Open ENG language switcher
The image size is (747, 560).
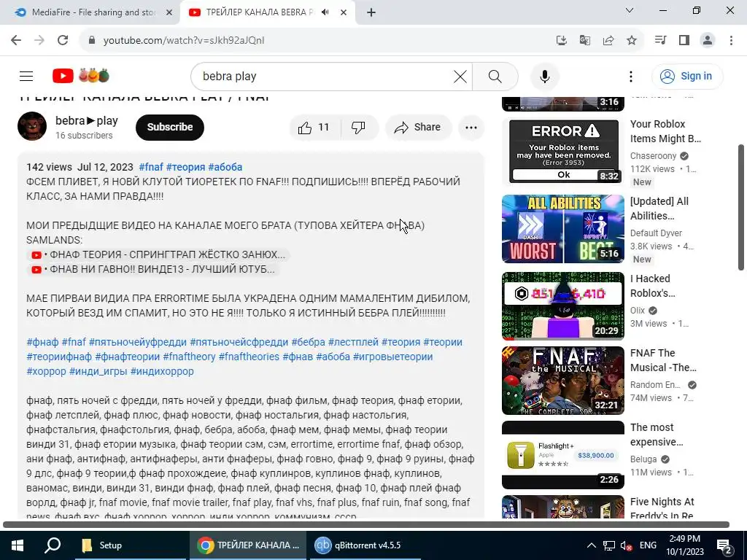pos(648,545)
